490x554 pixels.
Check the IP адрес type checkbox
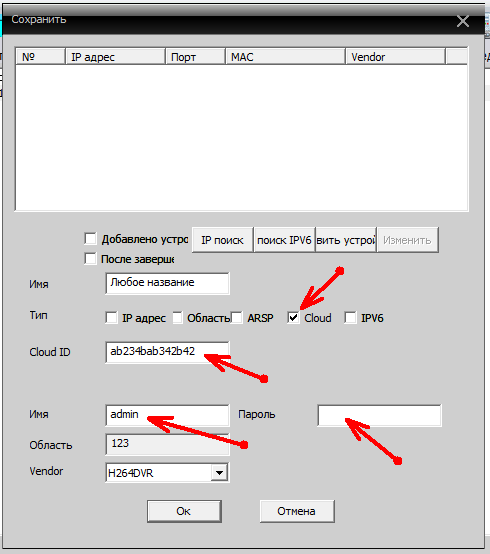111,318
